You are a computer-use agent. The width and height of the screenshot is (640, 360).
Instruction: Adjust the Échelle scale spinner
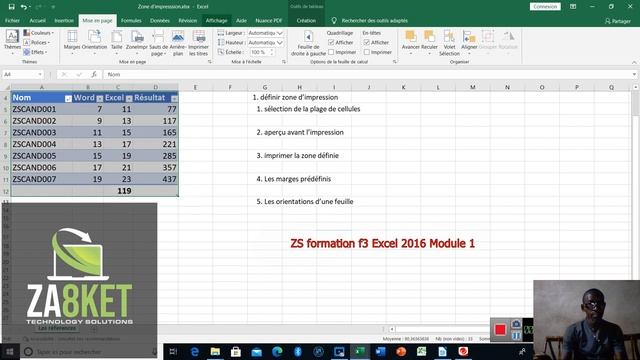coord(272,52)
